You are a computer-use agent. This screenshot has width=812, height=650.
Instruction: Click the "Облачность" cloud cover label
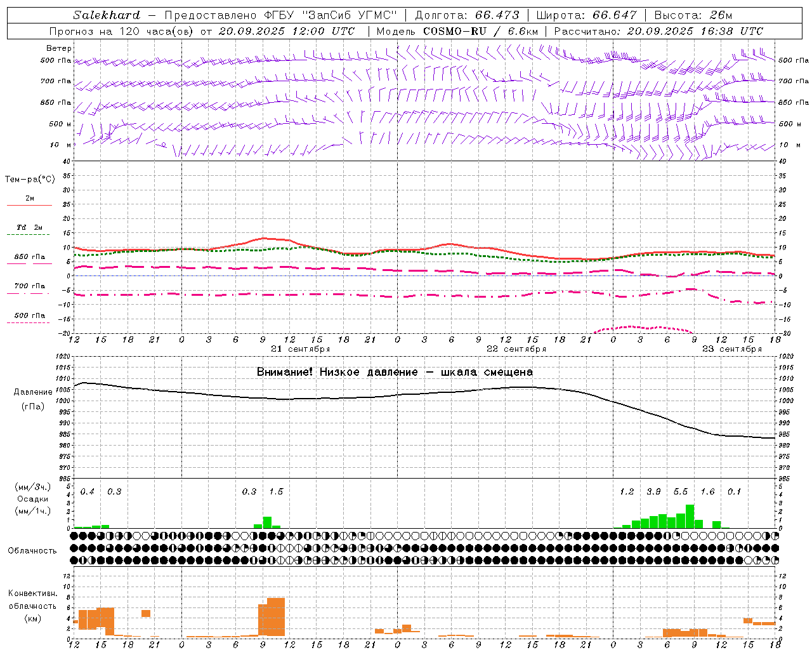[x=32, y=550]
